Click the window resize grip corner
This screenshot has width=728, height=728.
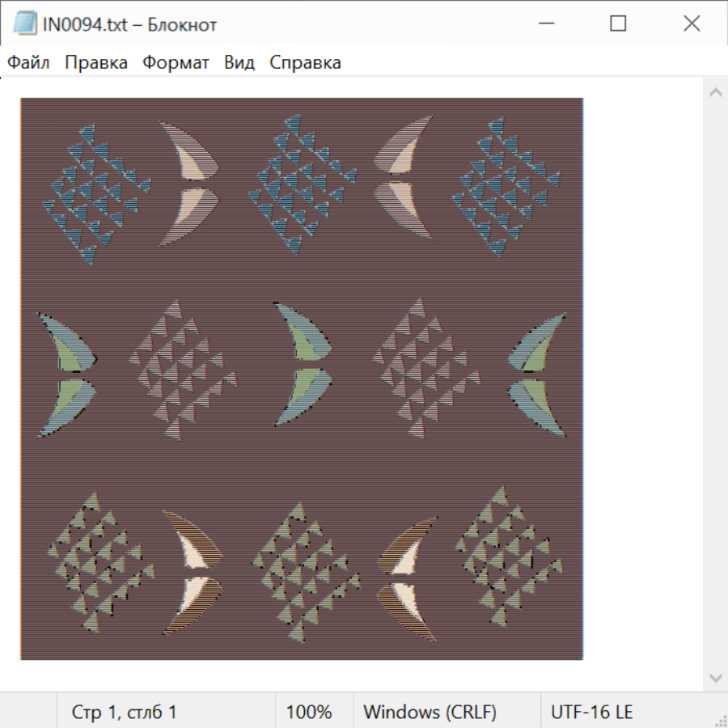click(720, 720)
